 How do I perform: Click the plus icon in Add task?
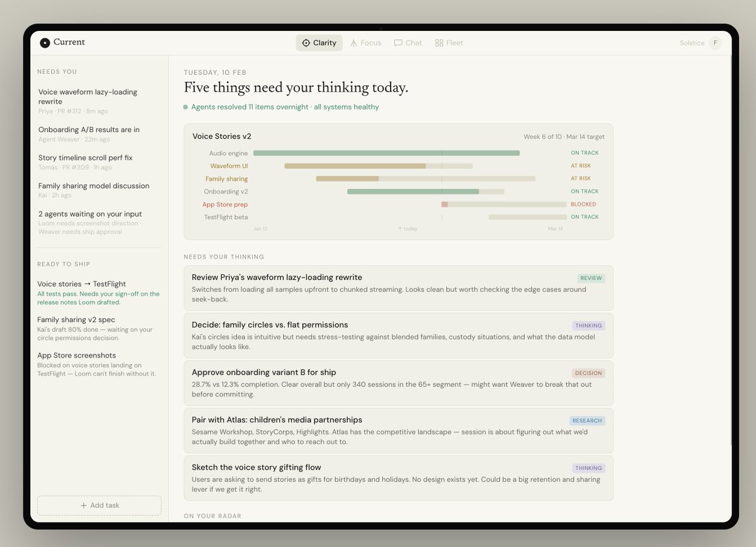tap(83, 505)
